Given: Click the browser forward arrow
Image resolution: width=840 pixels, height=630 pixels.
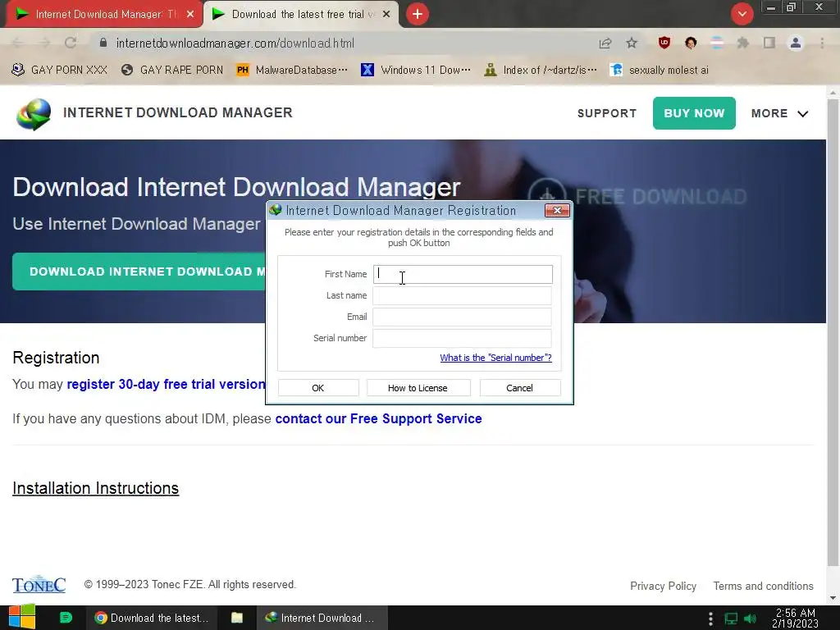Looking at the screenshot, I should coord(44,43).
